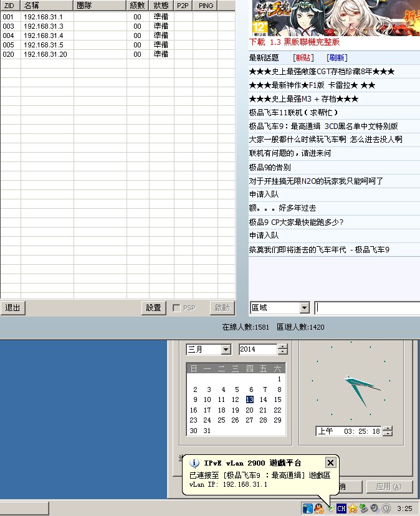The height and width of the screenshot is (516, 420).
Task: Click the yellow star tray icon
Action: point(353,509)
